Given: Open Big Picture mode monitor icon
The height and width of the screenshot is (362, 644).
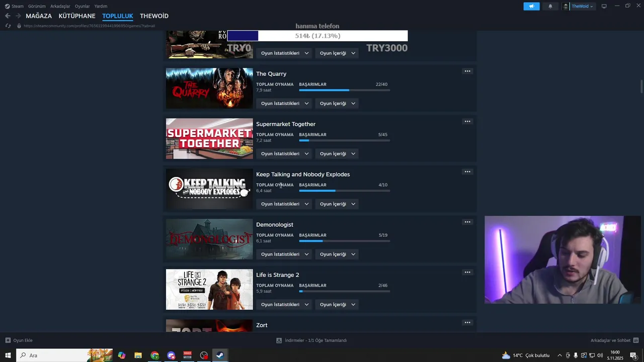Looking at the screenshot, I should [x=604, y=6].
